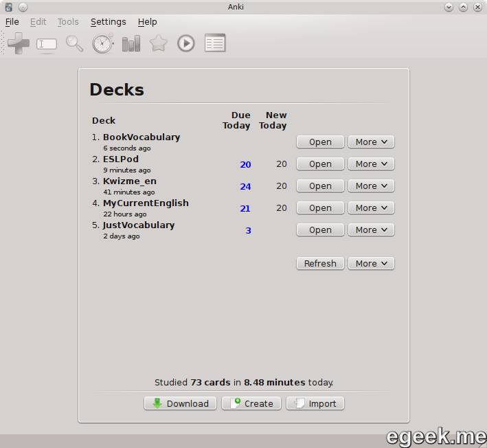Click the clock study options icon
This screenshot has height=448, width=487.
pos(103,43)
